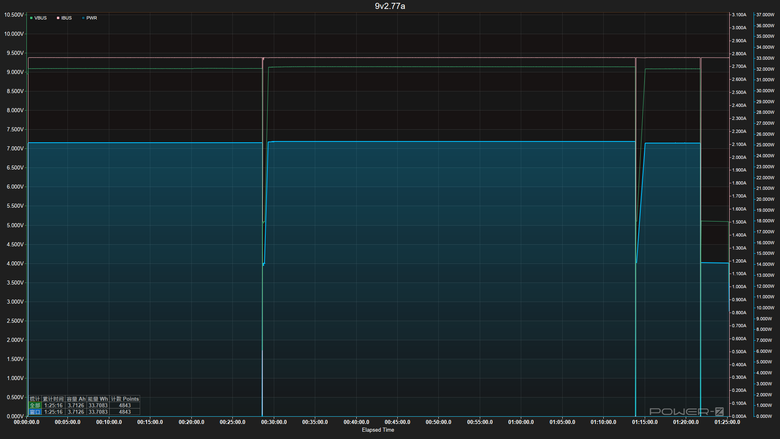Click the 计数 Points column header

click(124, 399)
